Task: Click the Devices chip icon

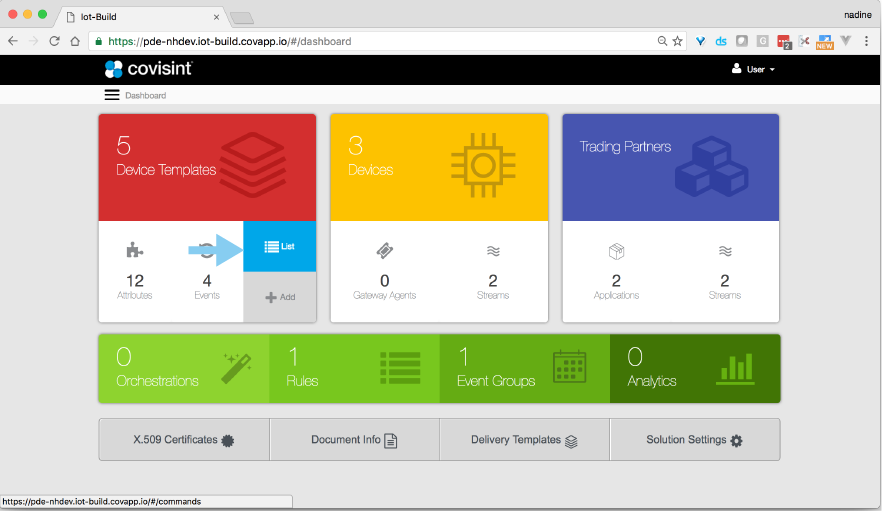Action: pyautogui.click(x=484, y=164)
